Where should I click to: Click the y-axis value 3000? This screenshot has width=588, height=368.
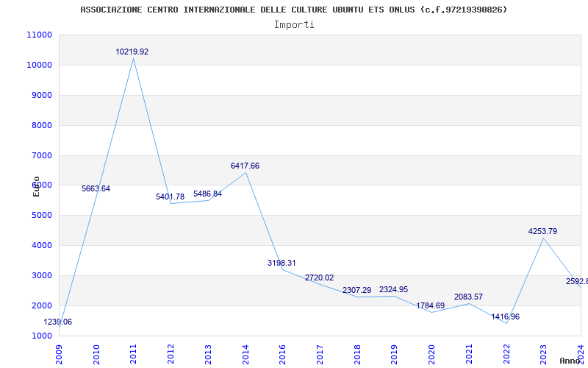(x=40, y=275)
